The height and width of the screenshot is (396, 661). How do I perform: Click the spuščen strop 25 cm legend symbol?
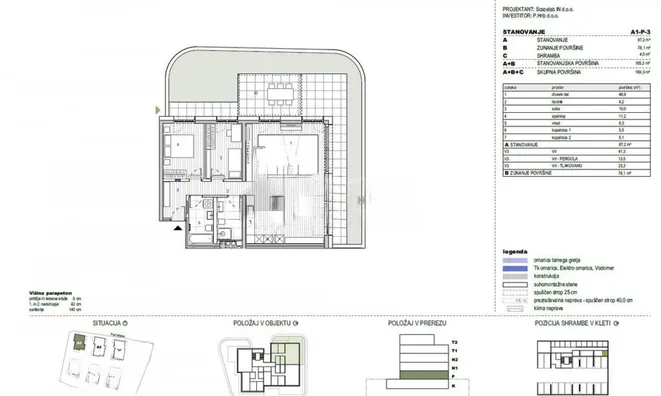coord(515,293)
